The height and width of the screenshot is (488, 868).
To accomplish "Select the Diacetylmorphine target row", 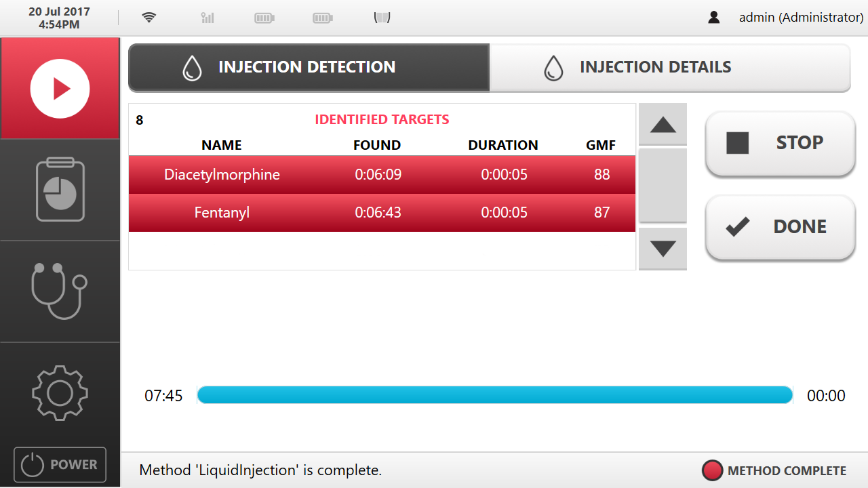I will (382, 175).
